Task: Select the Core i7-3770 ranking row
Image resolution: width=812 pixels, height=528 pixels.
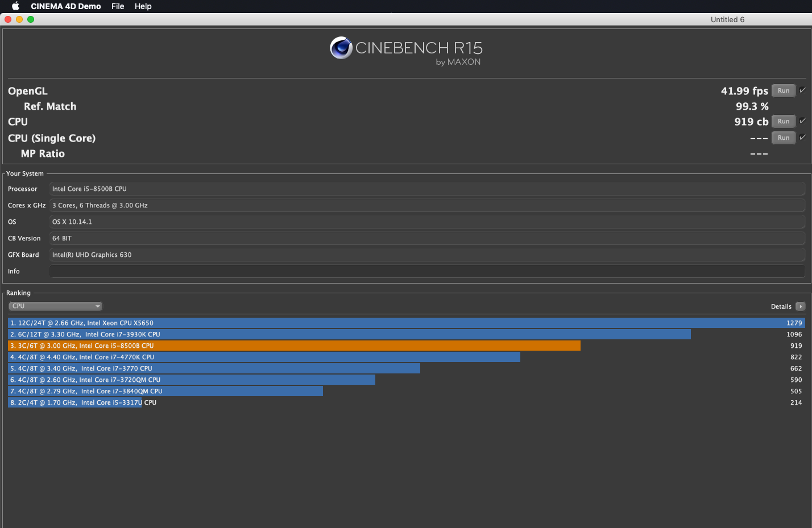Action: click(x=407, y=368)
